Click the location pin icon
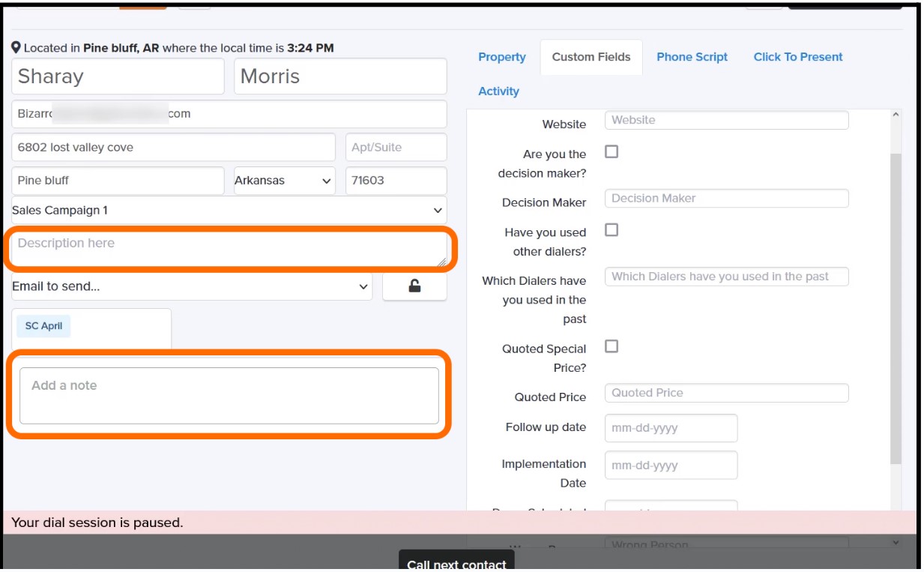The height and width of the screenshot is (572, 924). [16, 47]
